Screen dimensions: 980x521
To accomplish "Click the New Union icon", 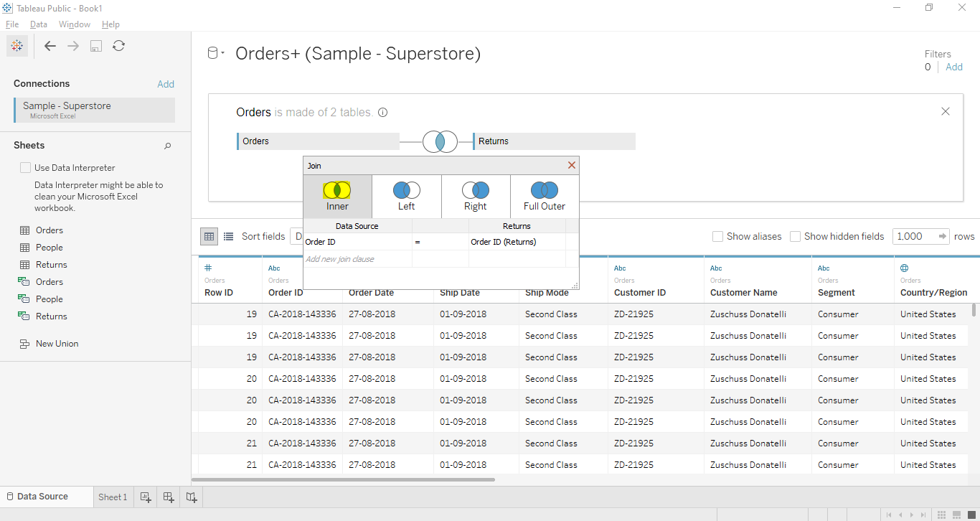I will (24, 344).
